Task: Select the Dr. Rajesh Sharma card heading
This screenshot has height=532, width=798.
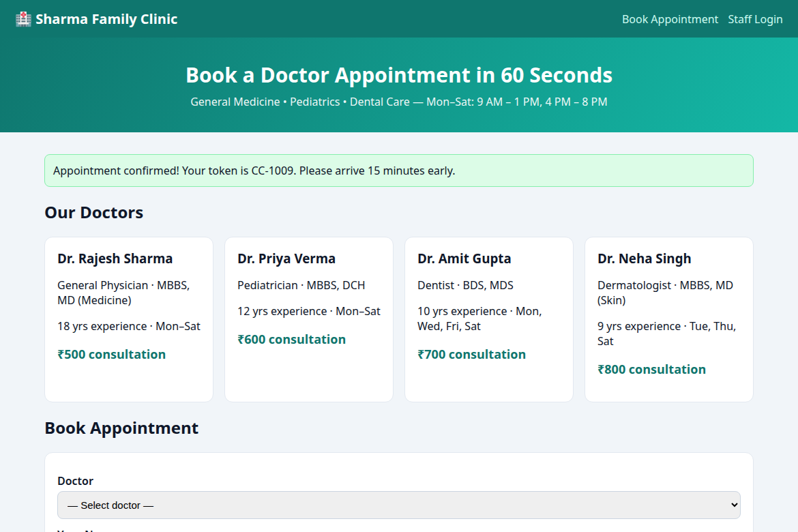Action: 115,258
